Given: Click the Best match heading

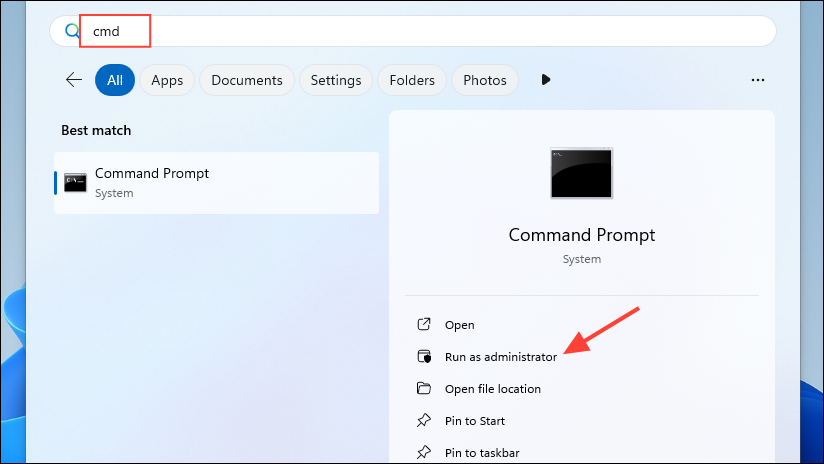Looking at the screenshot, I should click(96, 130).
